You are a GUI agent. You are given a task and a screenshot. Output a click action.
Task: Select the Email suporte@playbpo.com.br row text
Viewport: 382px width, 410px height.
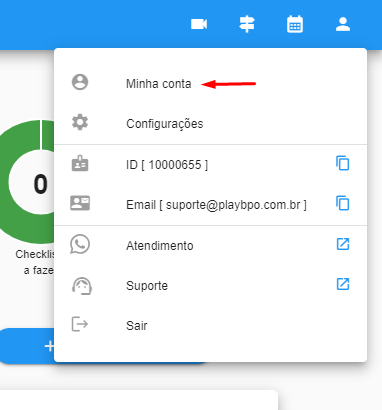(x=216, y=205)
